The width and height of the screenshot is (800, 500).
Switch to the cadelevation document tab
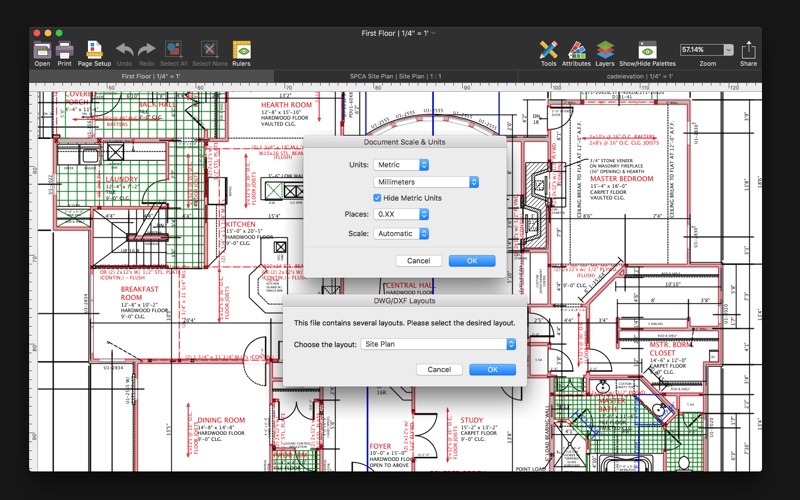tap(640, 76)
